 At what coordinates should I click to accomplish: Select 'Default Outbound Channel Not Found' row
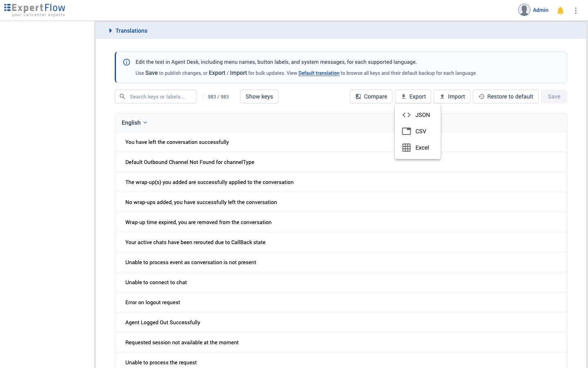pos(341,162)
